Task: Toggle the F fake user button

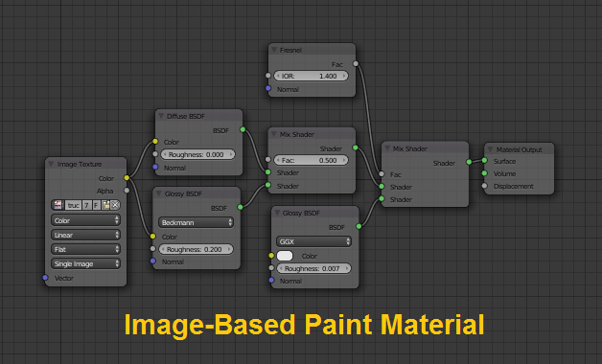Action: 97,205
